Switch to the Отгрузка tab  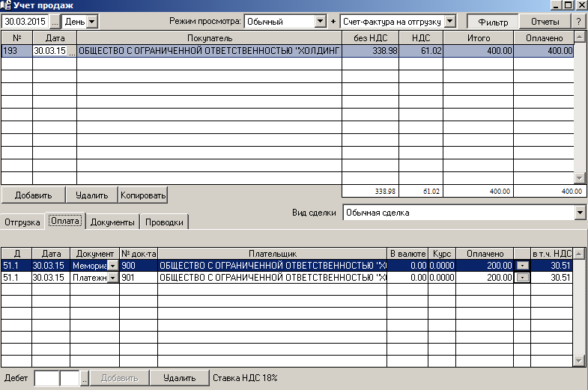[x=22, y=222]
